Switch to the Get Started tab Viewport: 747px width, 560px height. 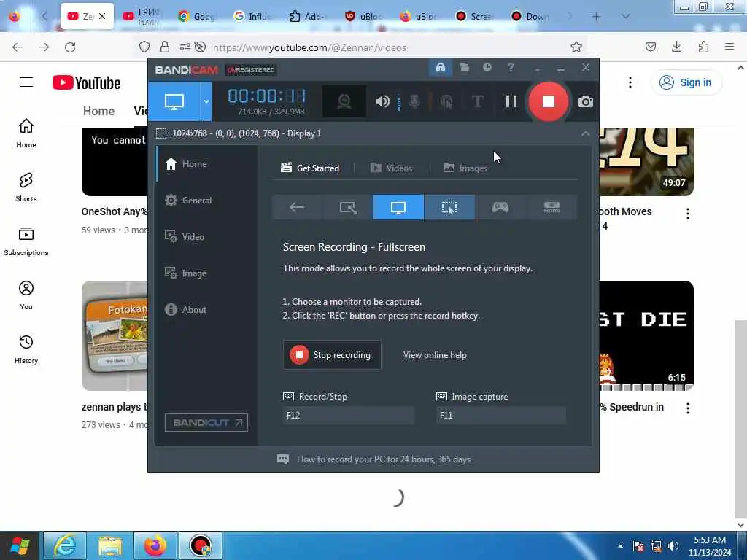click(310, 168)
